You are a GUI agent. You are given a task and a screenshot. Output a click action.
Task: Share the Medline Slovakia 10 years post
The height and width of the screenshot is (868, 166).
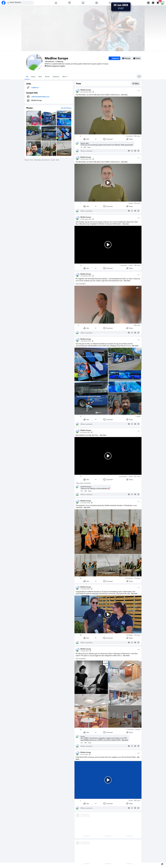point(129,638)
